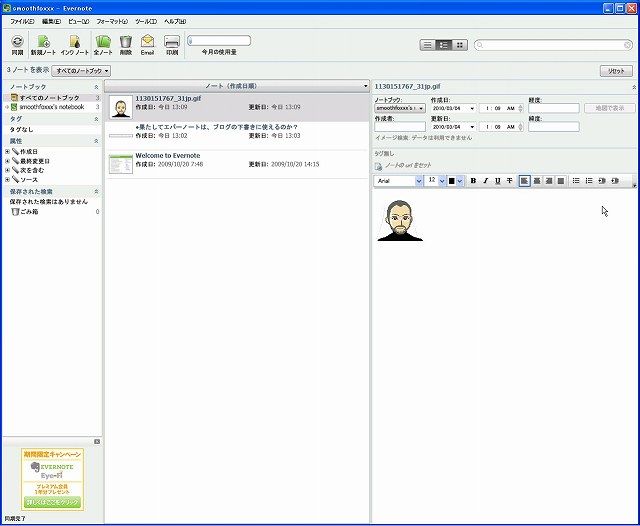Align text right

[549, 180]
